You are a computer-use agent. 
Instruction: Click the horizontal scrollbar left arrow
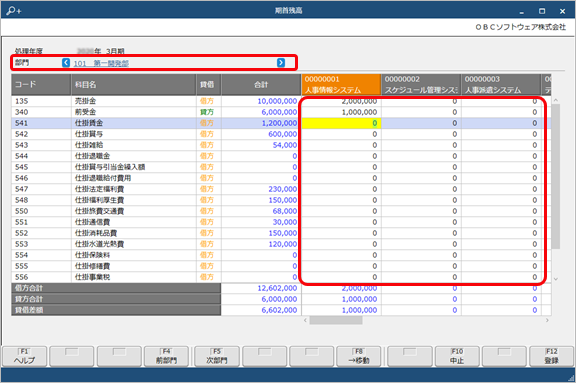(305, 320)
